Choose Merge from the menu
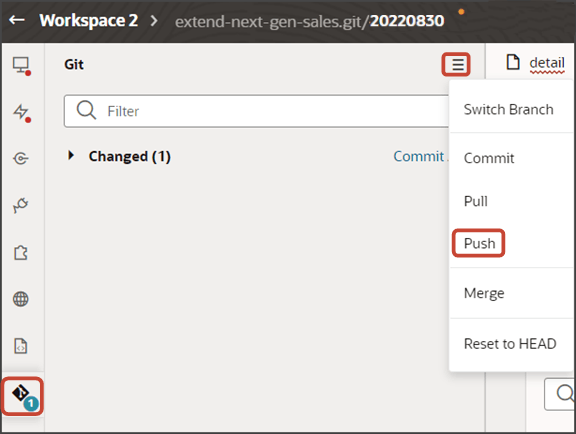The height and width of the screenshot is (434, 576). pyautogui.click(x=484, y=293)
